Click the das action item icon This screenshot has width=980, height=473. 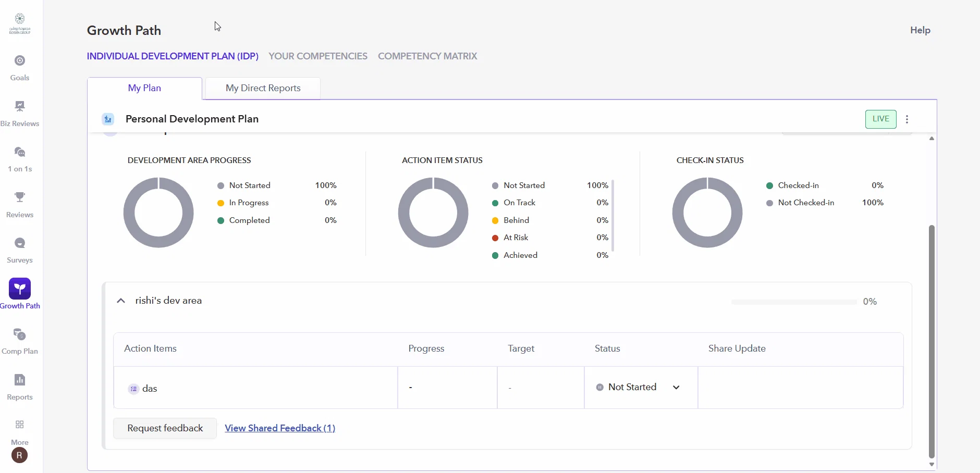pyautogui.click(x=134, y=389)
